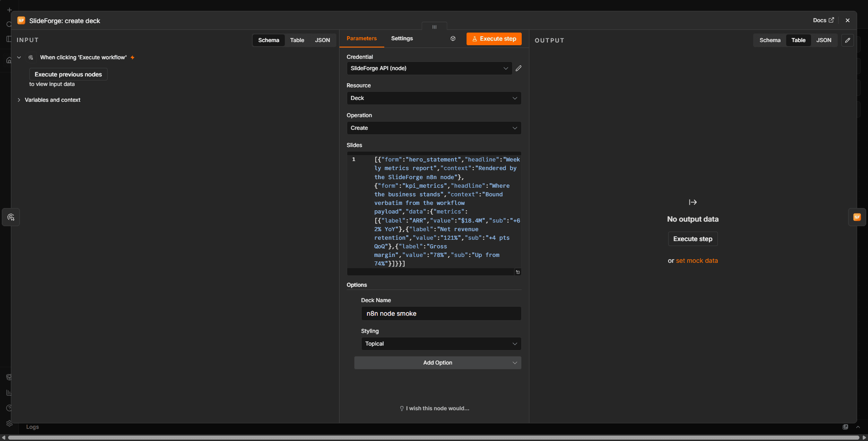The width and height of the screenshot is (868, 441).
Task: Open the Styling dropdown set to Topical
Action: click(x=441, y=344)
